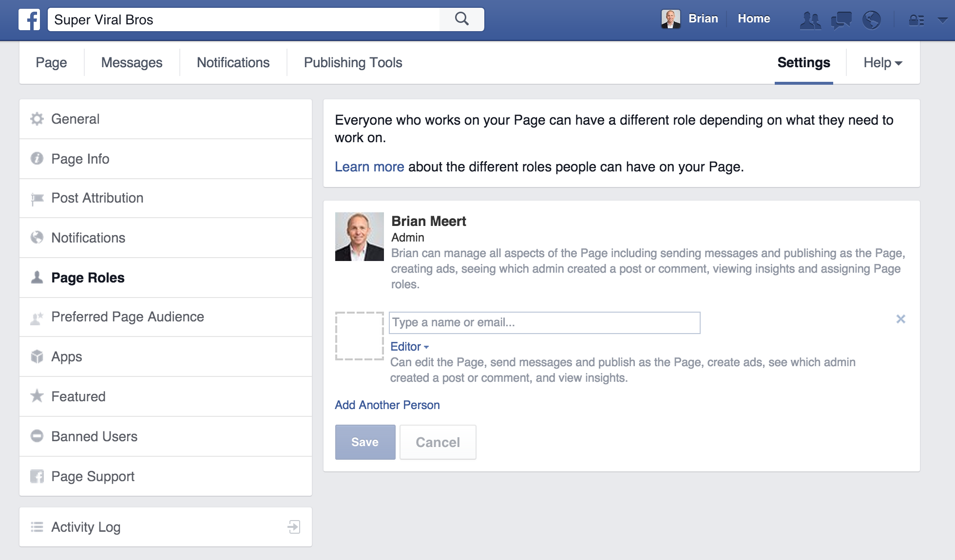The image size is (955, 560).
Task: Open the Editor role dropdown
Action: [x=409, y=347]
